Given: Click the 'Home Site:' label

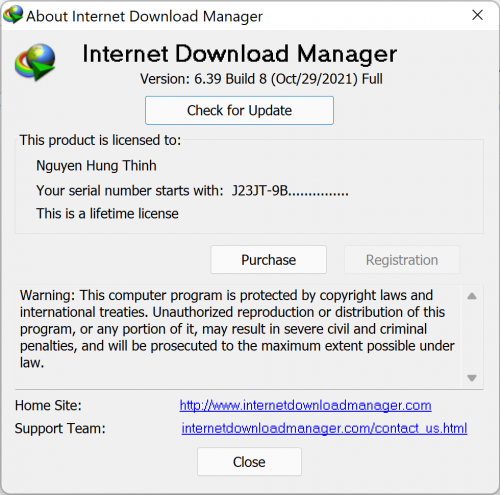Looking at the screenshot, I should click(48, 406).
